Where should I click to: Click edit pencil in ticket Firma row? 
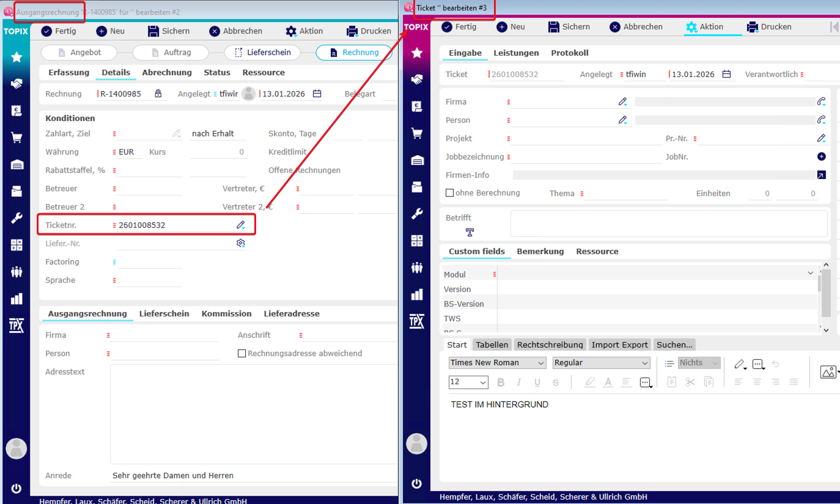(623, 102)
